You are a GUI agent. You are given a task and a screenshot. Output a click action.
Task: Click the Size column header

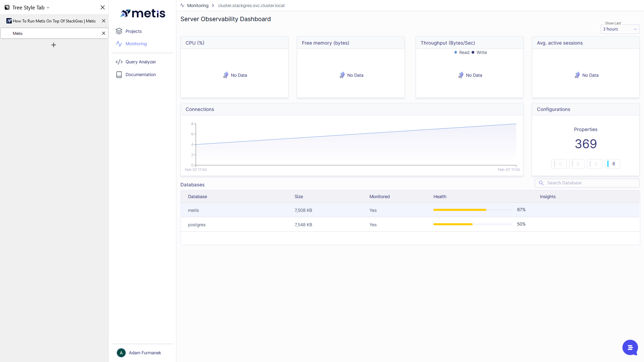(299, 197)
